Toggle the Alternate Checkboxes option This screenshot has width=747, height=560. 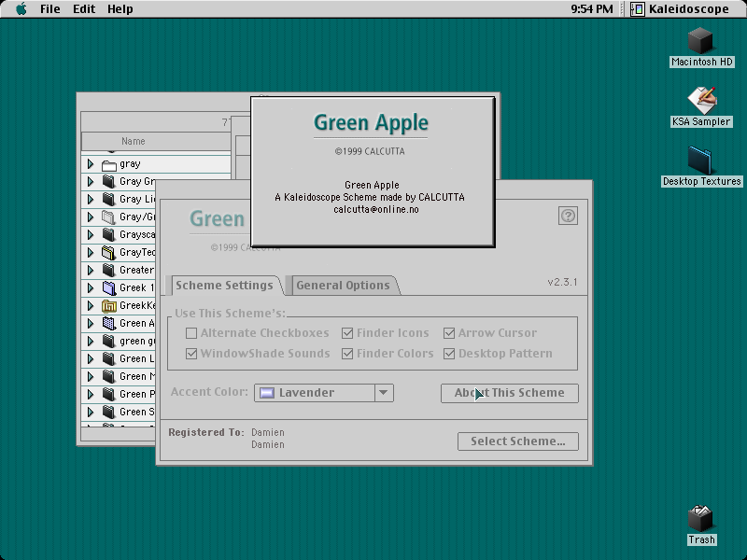(191, 333)
